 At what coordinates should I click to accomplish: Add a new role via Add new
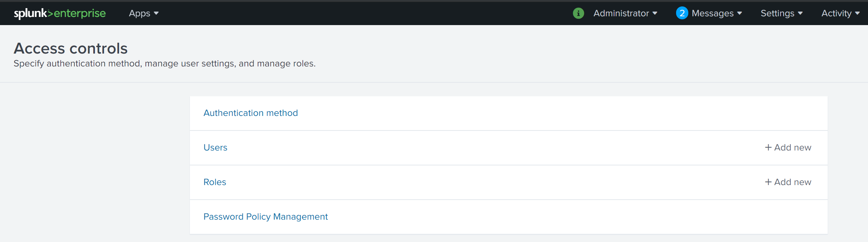tap(792, 182)
